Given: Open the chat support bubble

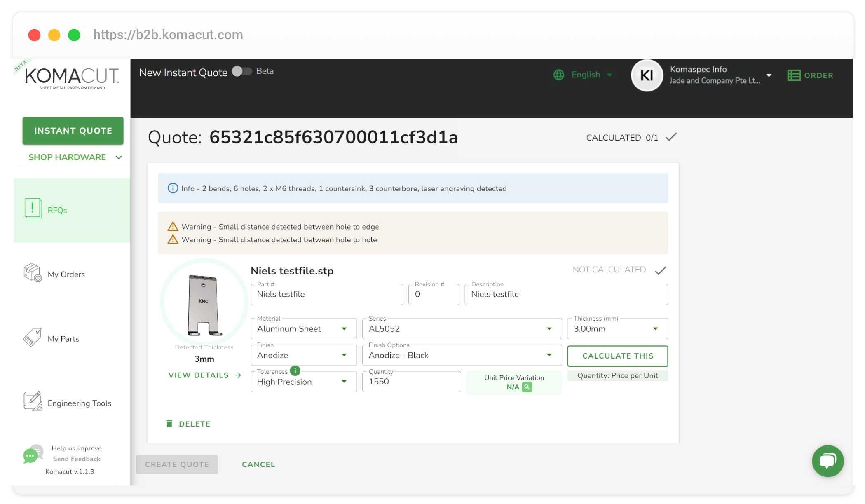Looking at the screenshot, I should coord(827,461).
